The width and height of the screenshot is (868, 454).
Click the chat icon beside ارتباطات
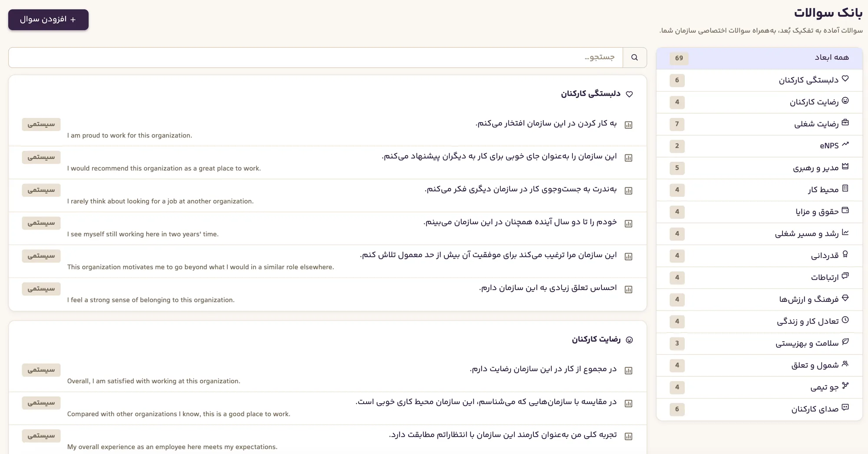[845, 276]
